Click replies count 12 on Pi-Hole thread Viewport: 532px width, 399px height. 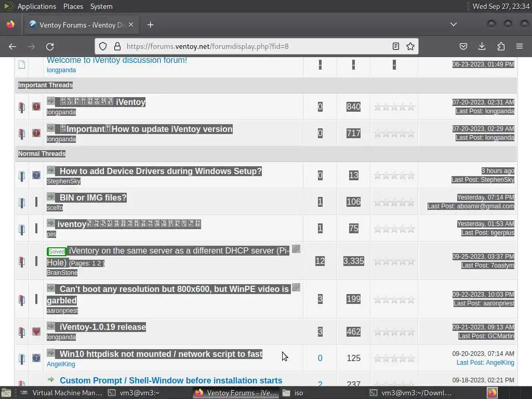coord(320,261)
